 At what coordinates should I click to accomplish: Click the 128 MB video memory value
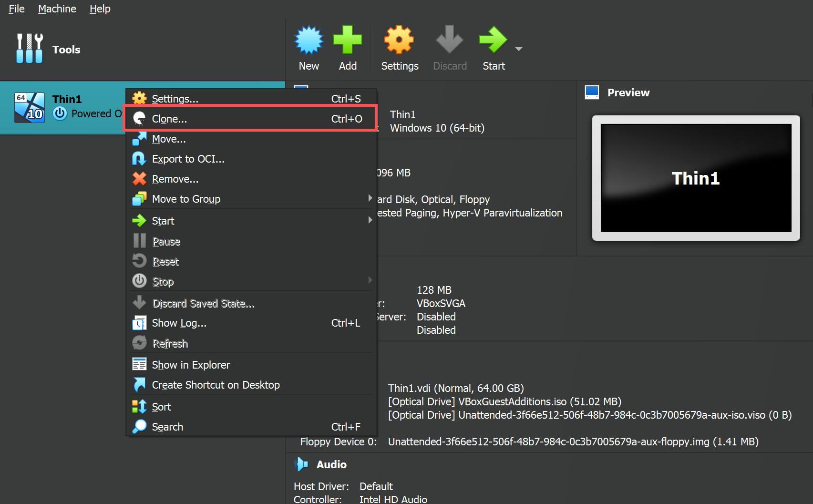click(434, 290)
